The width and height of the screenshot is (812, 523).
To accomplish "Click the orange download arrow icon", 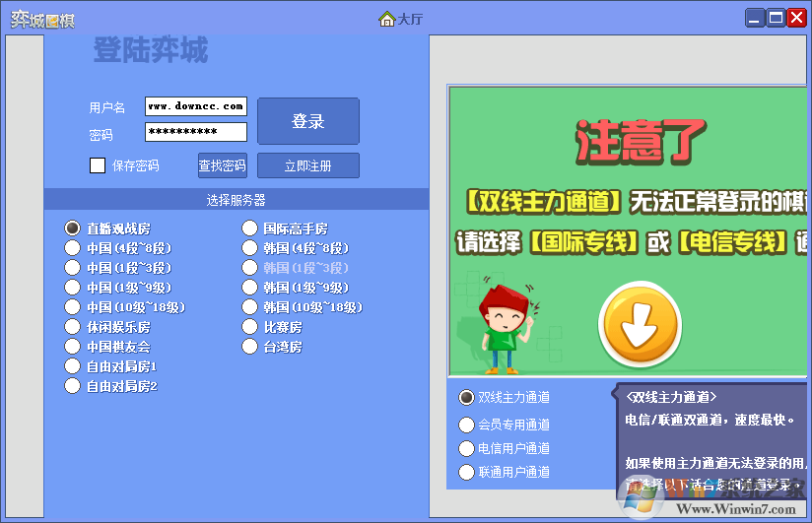I will coord(641,324).
